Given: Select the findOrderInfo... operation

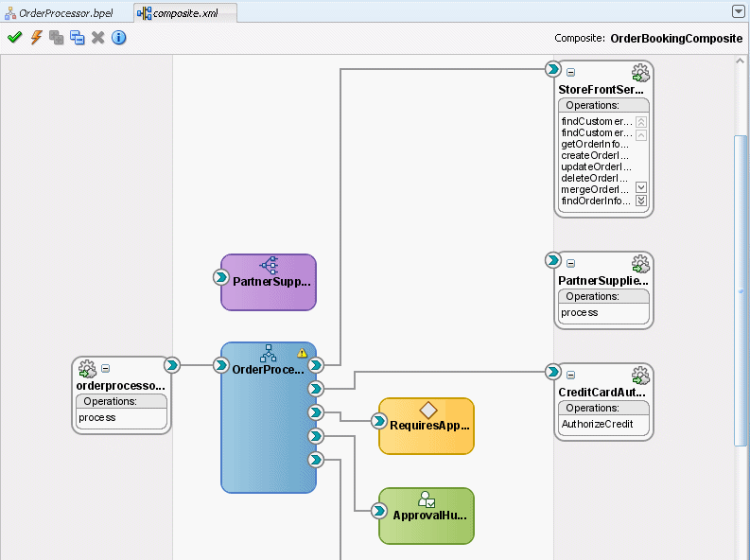Looking at the screenshot, I should (x=596, y=201).
